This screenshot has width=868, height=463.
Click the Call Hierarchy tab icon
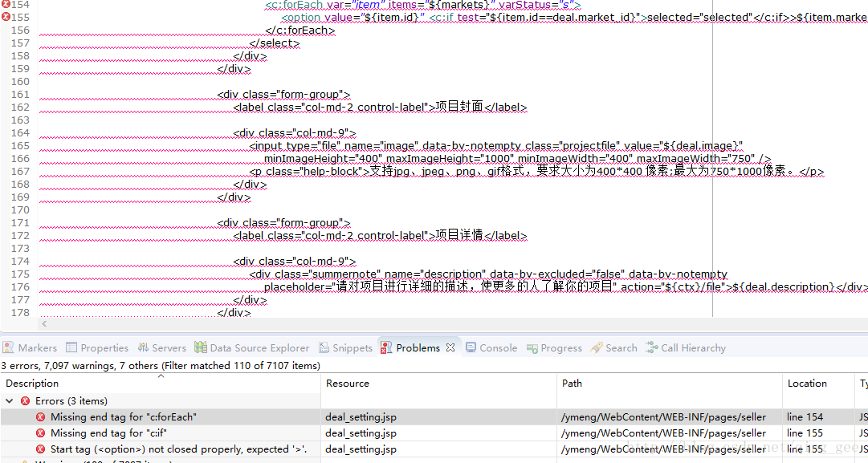[652, 347]
